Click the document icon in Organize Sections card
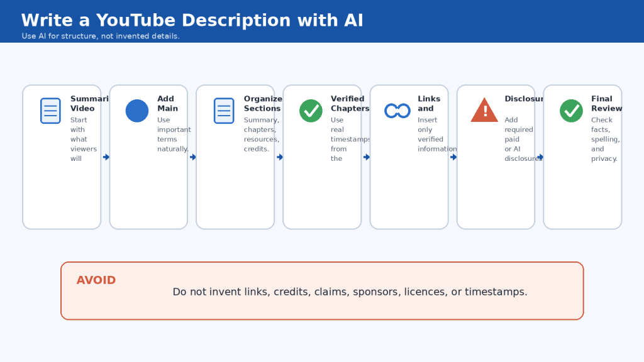Viewport: 644px width, 362px height. 224,111
